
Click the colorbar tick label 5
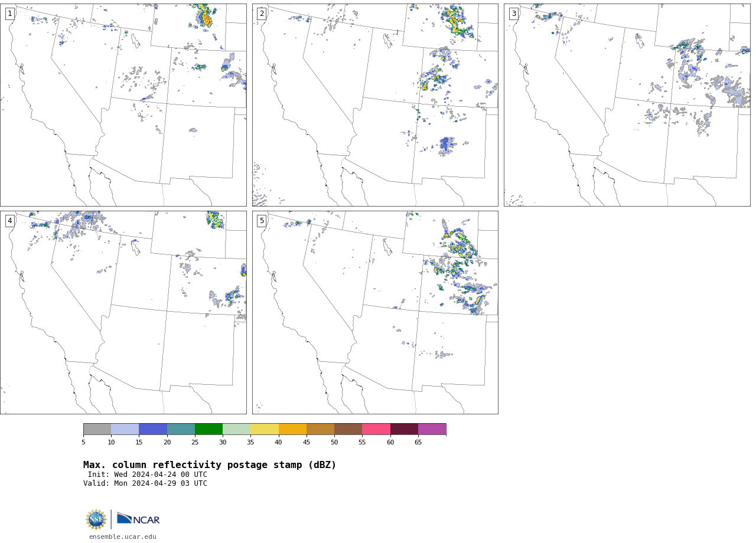83,443
